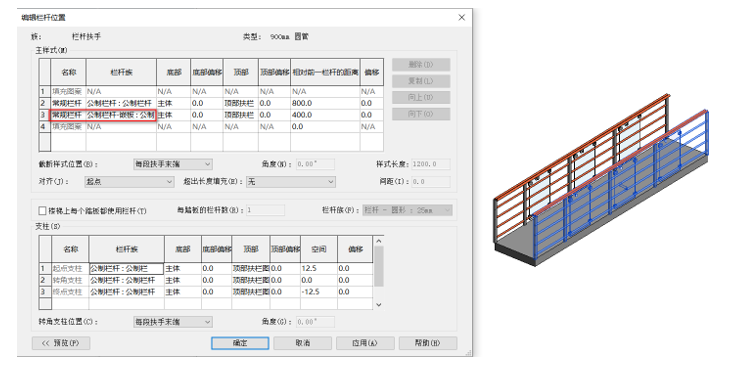Select the -12.5 space cell
Viewport: 734px width, 377px height.
click(x=319, y=292)
